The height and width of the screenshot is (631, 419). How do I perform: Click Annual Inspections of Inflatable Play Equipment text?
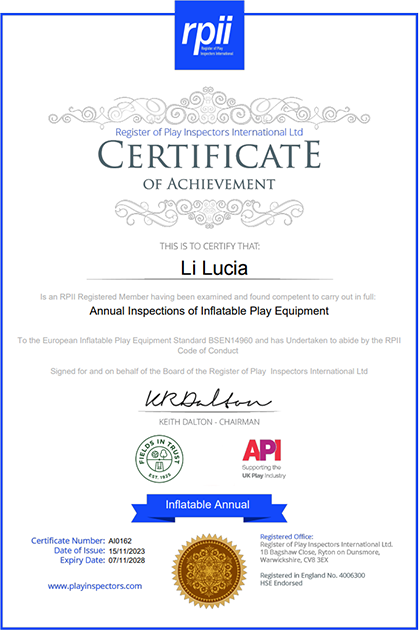[x=209, y=311]
